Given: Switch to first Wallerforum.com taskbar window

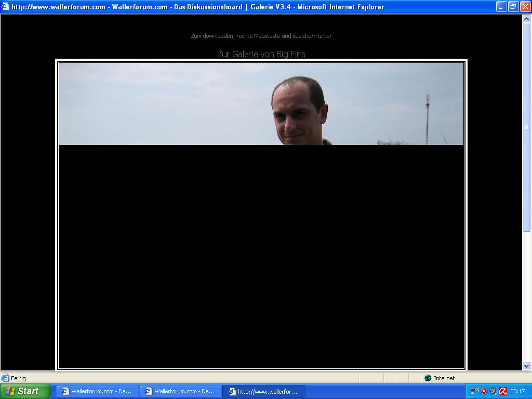Looking at the screenshot, I should [97, 391].
